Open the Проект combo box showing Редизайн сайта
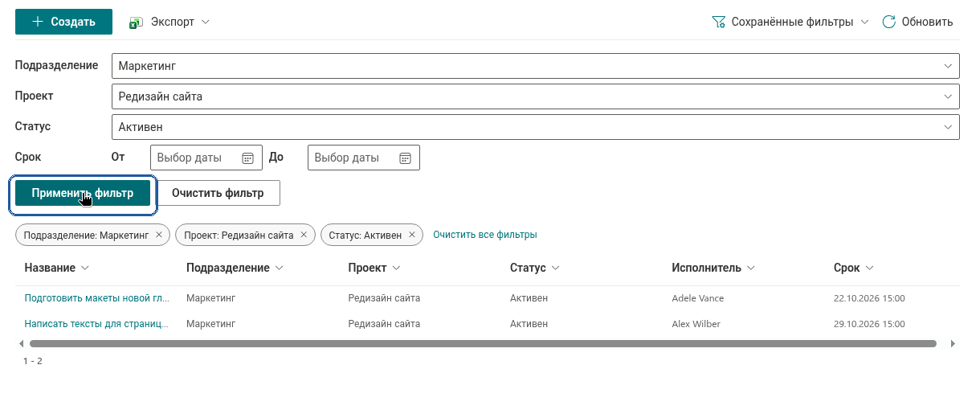This screenshot has height=418, width=980. [x=535, y=96]
